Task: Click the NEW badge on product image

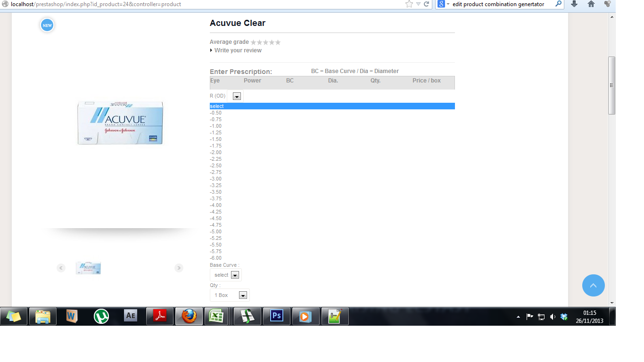Action: [47, 25]
